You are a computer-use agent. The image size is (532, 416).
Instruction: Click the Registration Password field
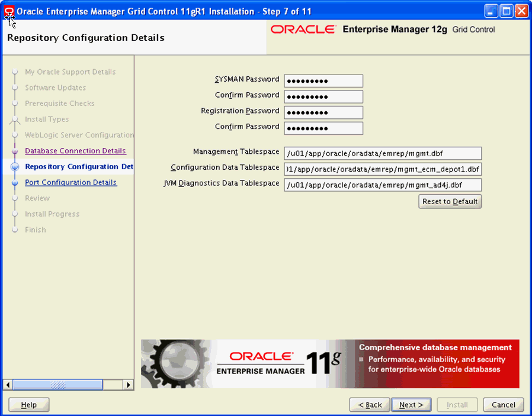pos(323,112)
